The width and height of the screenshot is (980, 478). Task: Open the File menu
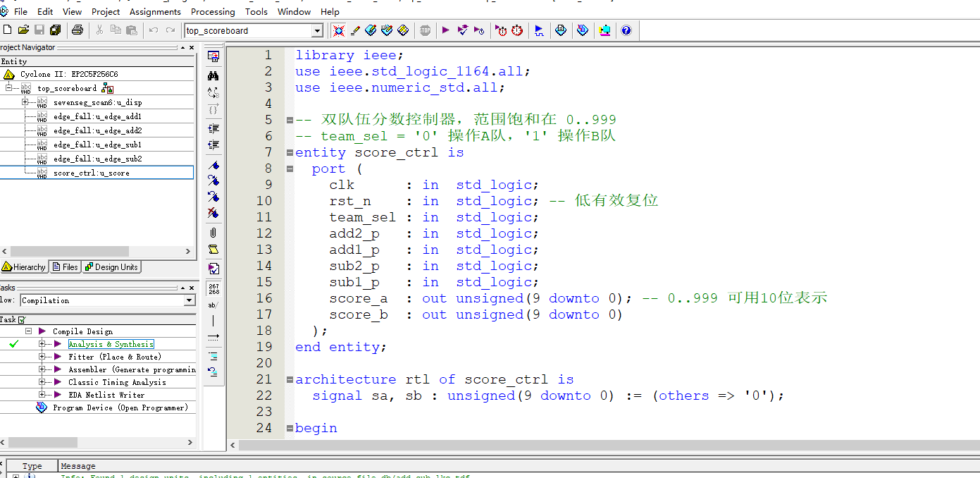(x=20, y=11)
